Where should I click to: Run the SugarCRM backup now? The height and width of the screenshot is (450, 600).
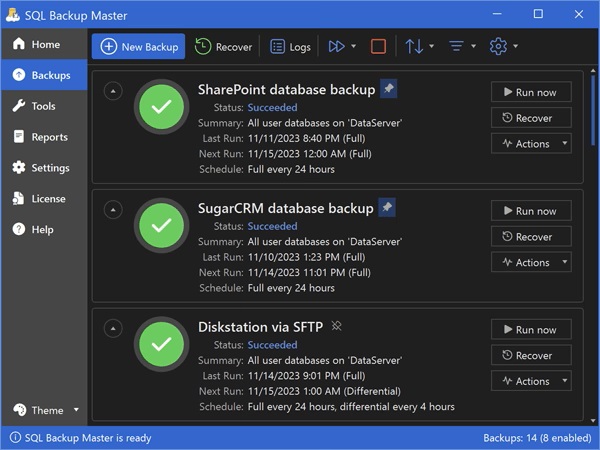pos(531,210)
